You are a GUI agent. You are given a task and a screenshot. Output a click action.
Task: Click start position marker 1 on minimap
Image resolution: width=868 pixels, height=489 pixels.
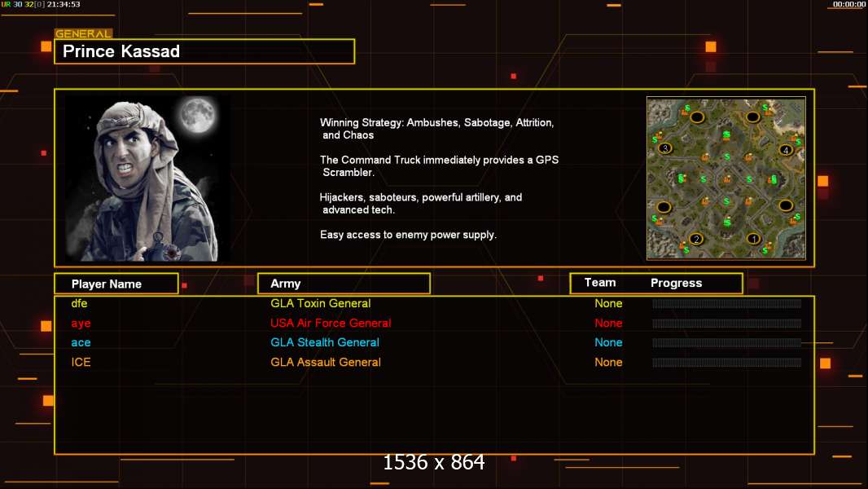point(753,239)
